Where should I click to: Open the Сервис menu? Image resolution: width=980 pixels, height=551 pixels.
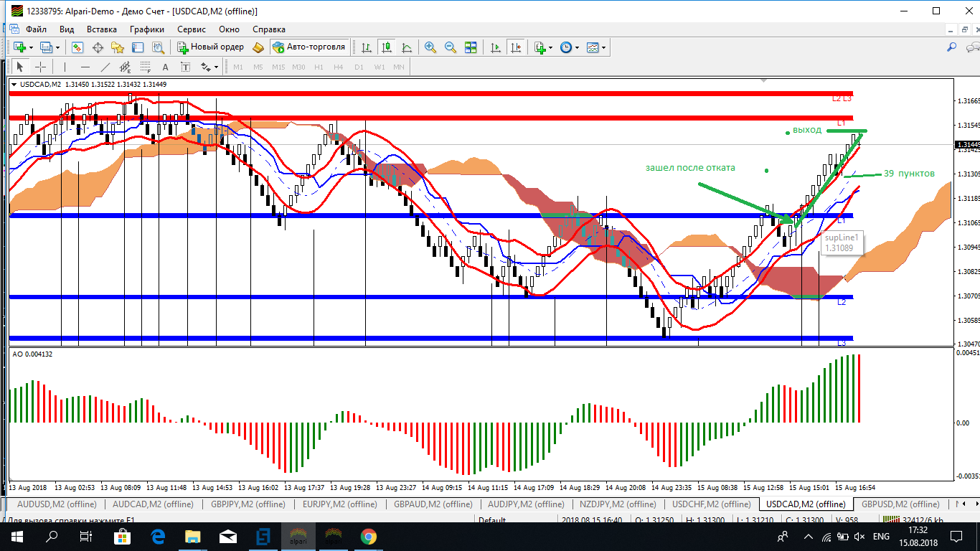(x=192, y=29)
